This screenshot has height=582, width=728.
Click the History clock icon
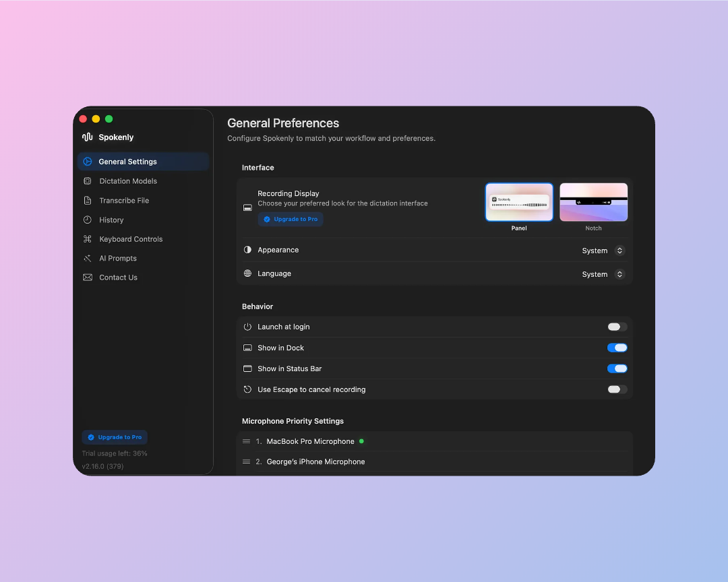[x=87, y=220]
